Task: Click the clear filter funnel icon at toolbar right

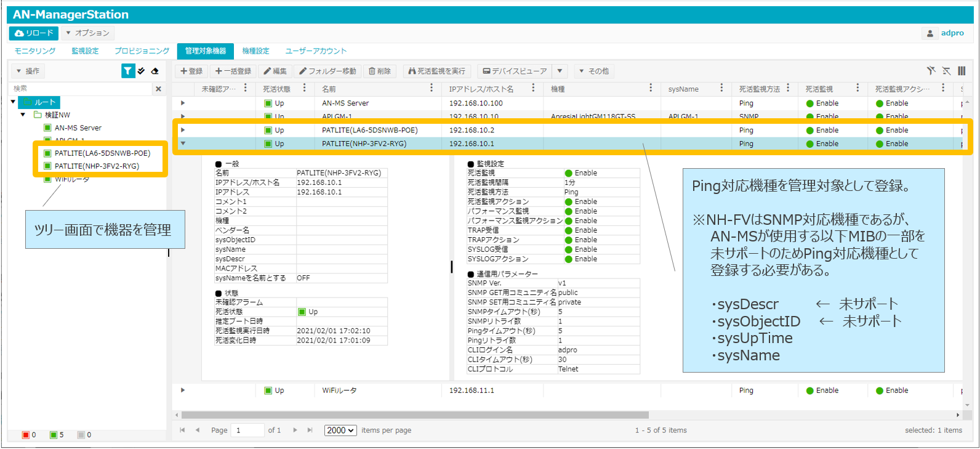Action: coord(931,71)
